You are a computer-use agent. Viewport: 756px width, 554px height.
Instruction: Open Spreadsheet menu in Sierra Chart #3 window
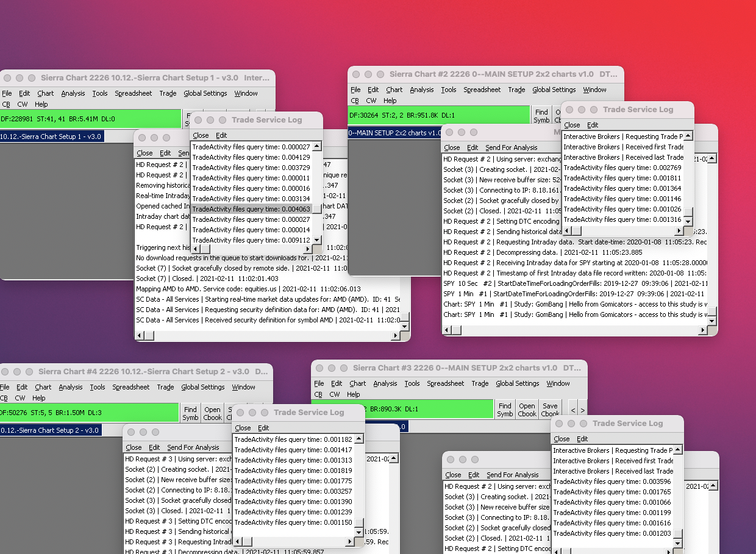446,383
